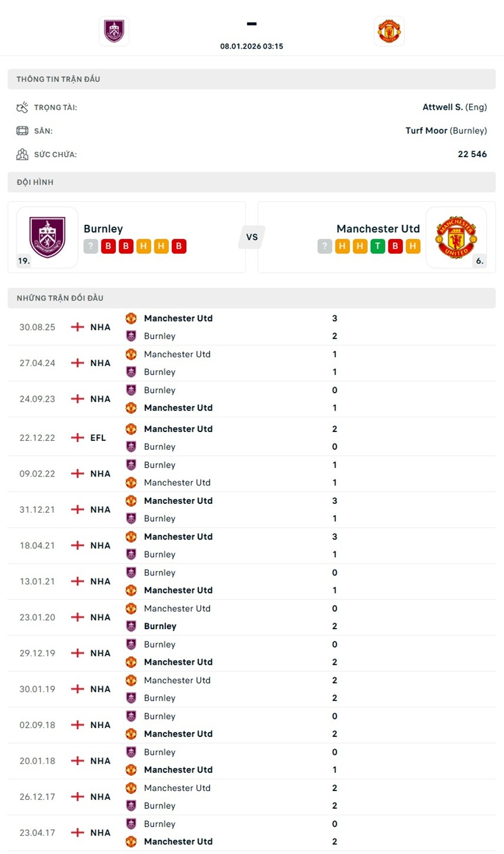504x854 pixels.
Task: Click the Manchester Utd crest at top
Action: click(390, 31)
